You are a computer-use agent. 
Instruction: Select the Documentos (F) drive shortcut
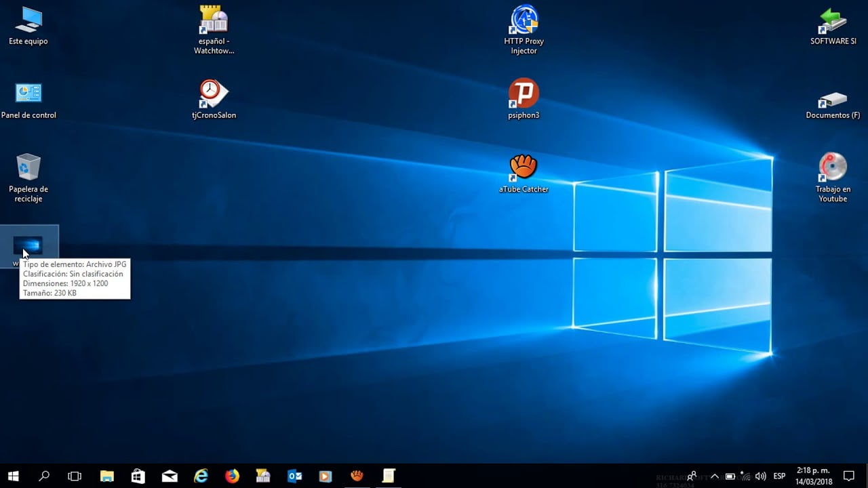pyautogui.click(x=833, y=105)
